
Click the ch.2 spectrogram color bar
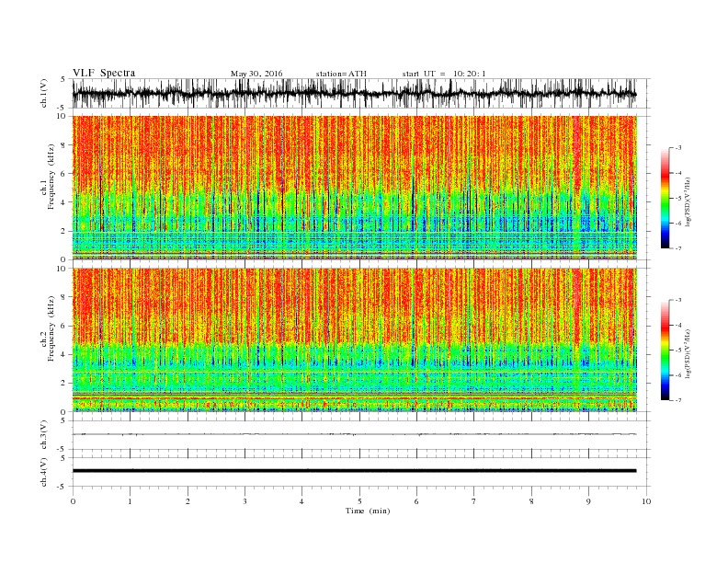[665, 350]
